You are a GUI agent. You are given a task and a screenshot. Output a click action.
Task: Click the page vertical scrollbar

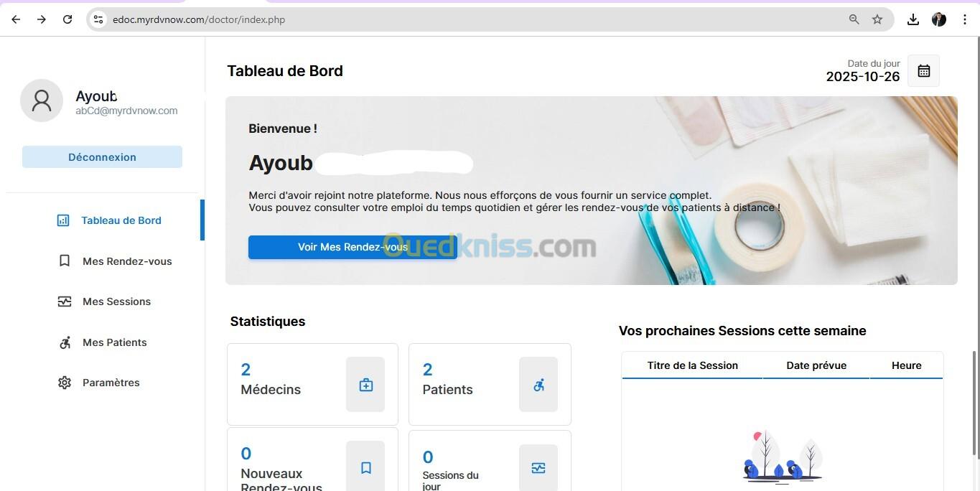coord(974,402)
